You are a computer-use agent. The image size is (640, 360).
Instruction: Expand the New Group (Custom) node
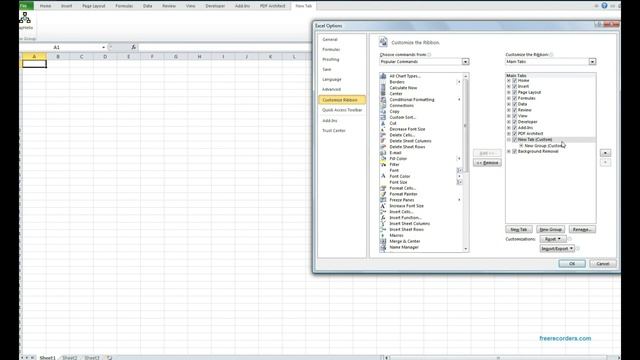521,146
